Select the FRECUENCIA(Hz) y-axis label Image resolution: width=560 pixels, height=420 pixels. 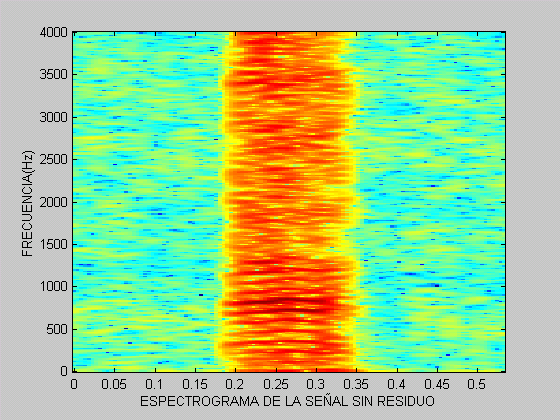27,203
